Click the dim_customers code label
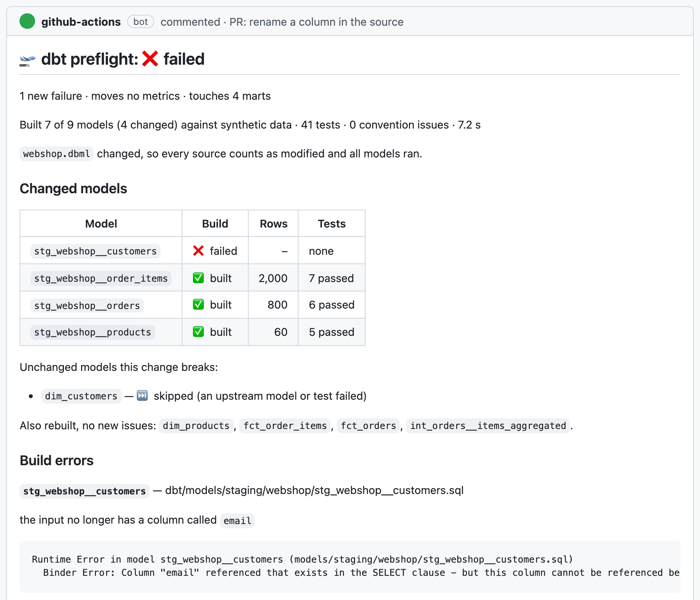 (81, 396)
